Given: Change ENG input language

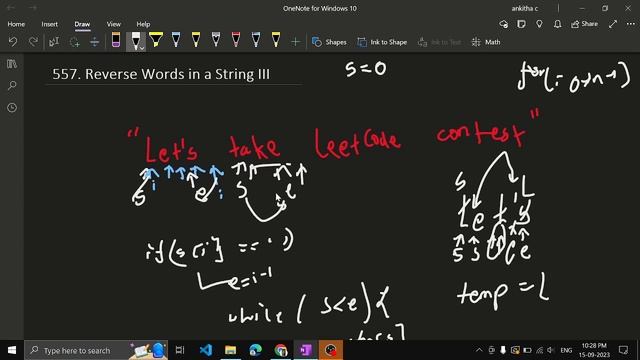Looking at the screenshot, I should click(x=566, y=350).
